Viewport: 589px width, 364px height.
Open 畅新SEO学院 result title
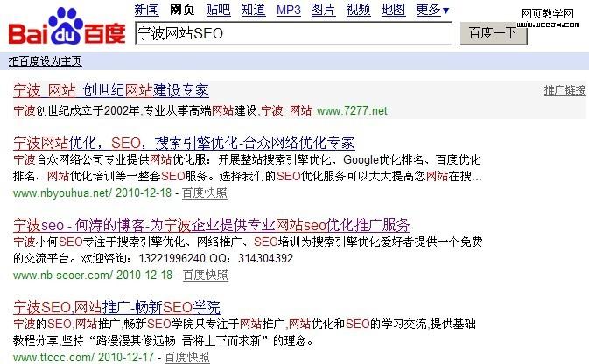coord(116,307)
